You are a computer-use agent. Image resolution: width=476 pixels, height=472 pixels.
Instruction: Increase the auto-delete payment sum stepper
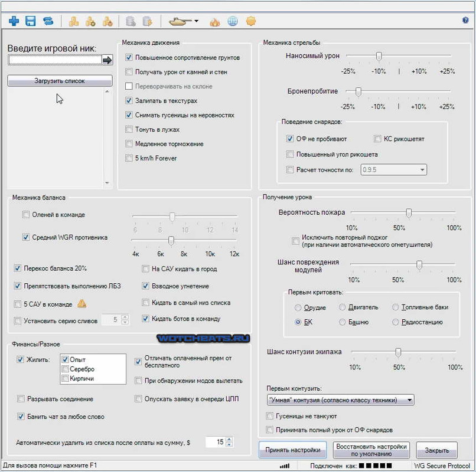pyautogui.click(x=230, y=439)
